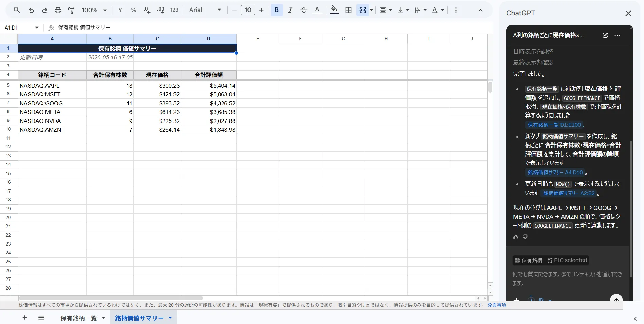The width and height of the screenshot is (644, 324).
Task: Open the search menus magnifier icon
Action: point(17,10)
